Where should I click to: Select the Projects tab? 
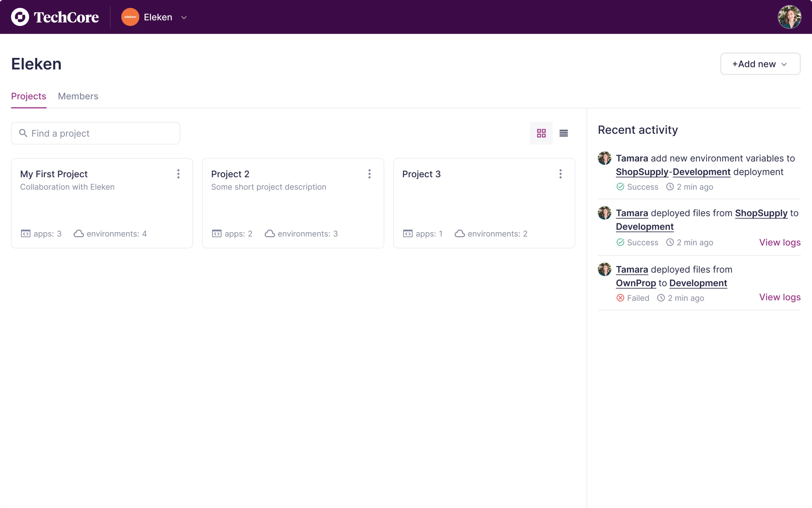tap(29, 96)
